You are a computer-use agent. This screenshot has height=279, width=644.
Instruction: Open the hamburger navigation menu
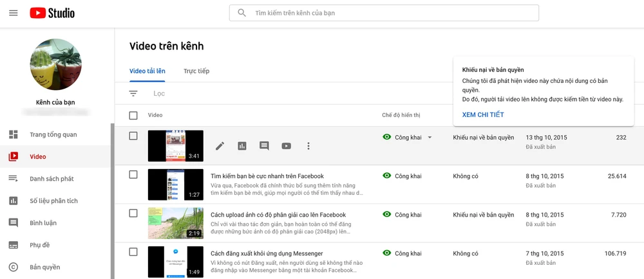pyautogui.click(x=14, y=13)
